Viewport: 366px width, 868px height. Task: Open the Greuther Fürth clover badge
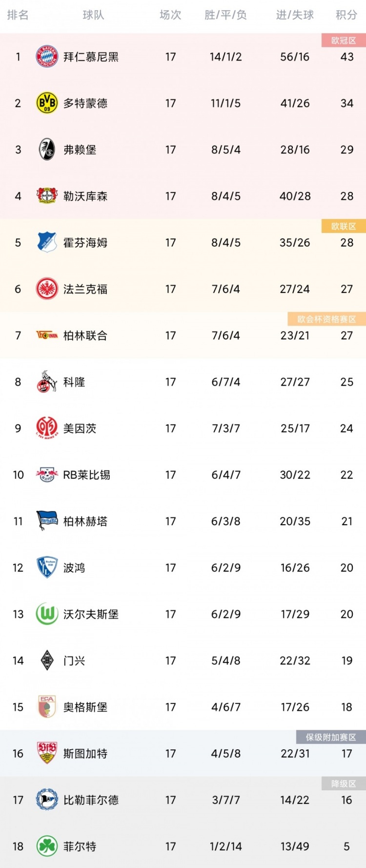coord(47,846)
